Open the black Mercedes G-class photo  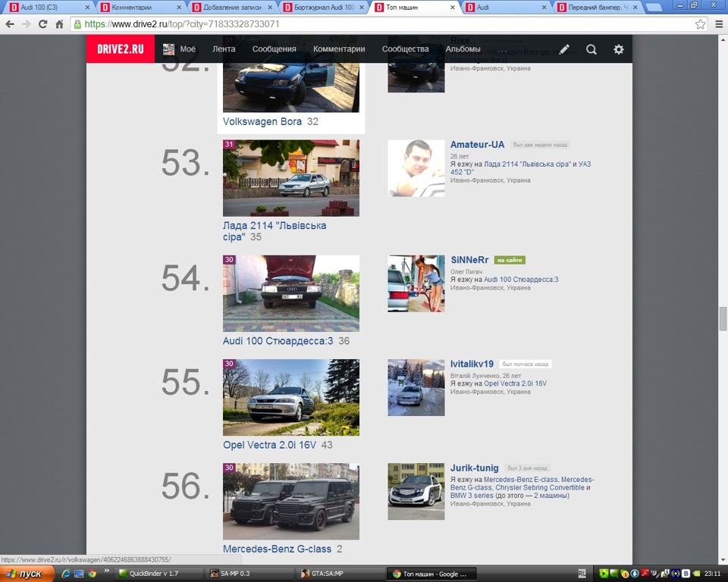[x=291, y=501]
